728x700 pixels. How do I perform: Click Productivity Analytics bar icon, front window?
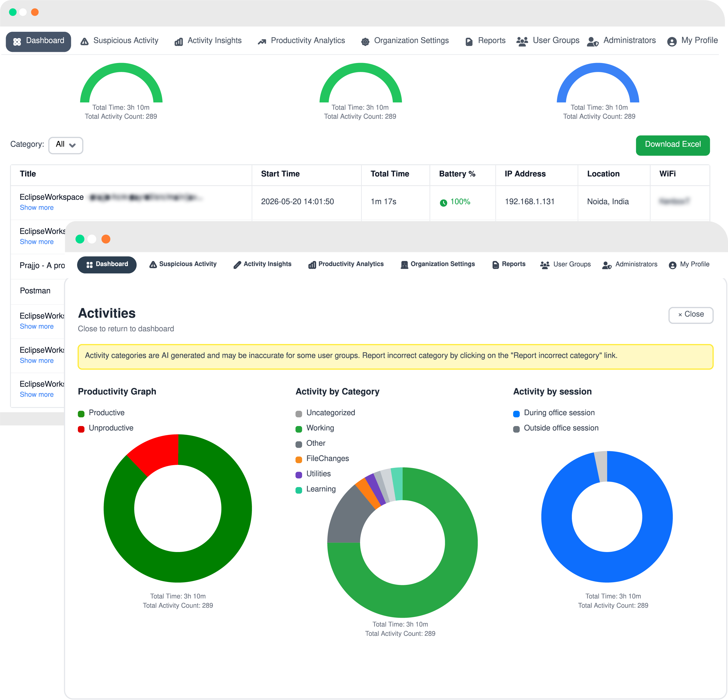point(312,265)
